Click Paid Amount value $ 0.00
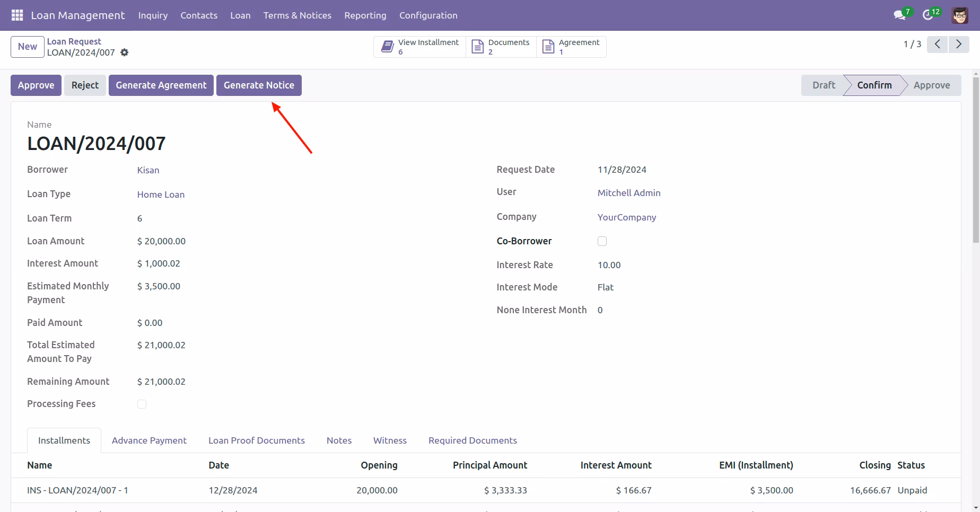 click(x=150, y=323)
